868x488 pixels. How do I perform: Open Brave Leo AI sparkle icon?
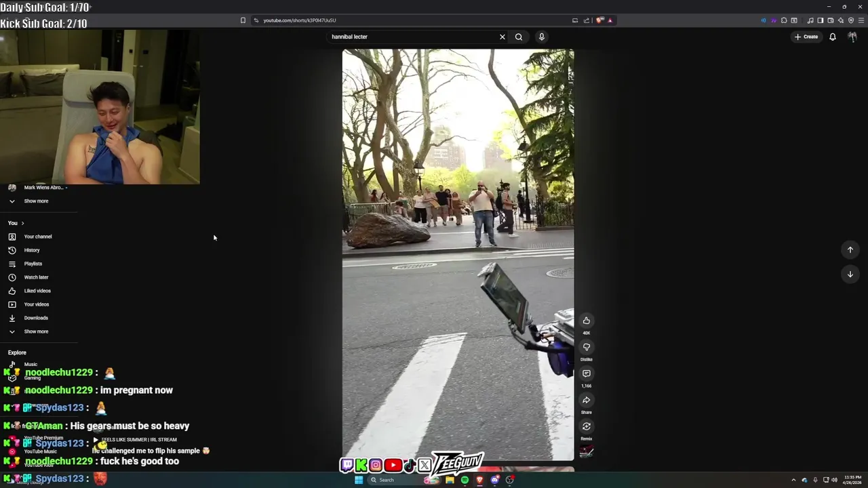tap(841, 20)
